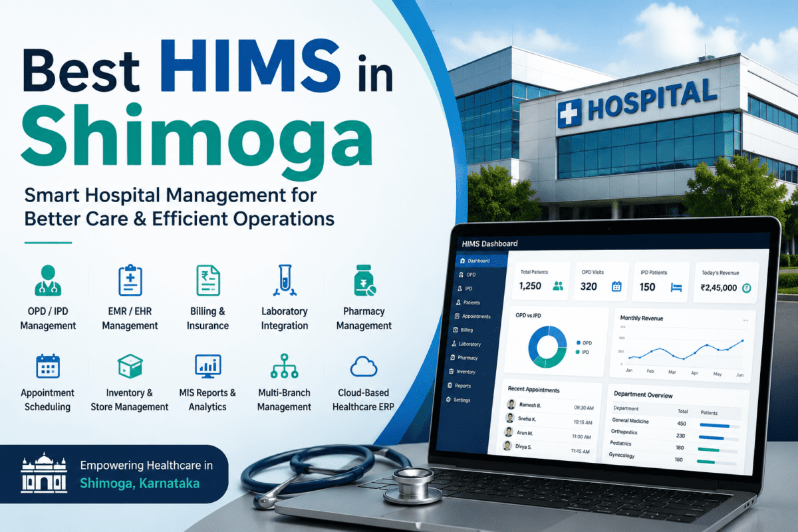Click General Medicine total 450

(682, 424)
